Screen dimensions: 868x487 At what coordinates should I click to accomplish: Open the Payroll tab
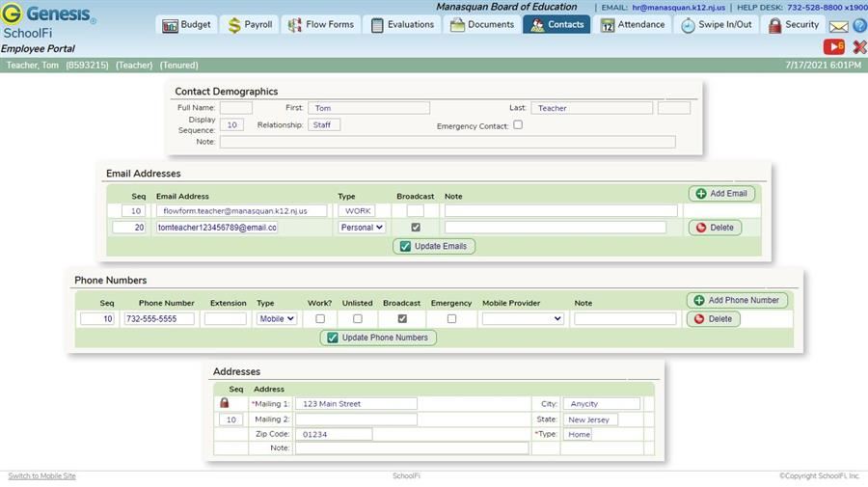250,25
